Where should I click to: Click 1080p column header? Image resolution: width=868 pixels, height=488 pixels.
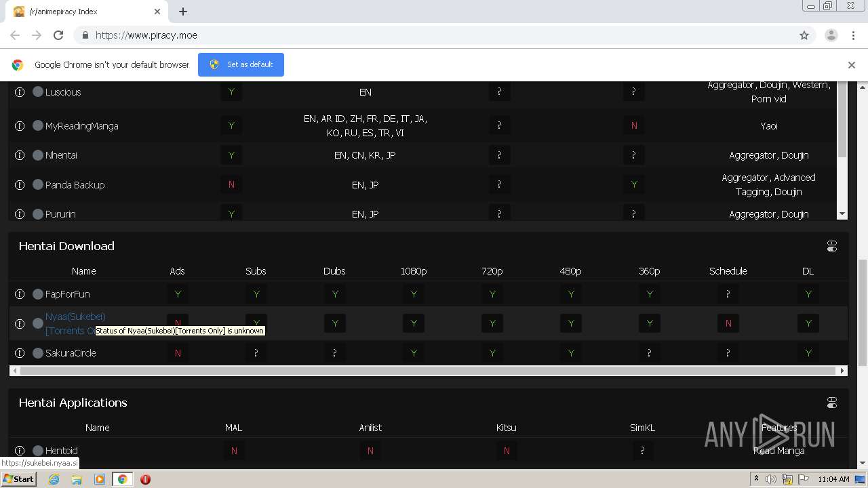414,271
